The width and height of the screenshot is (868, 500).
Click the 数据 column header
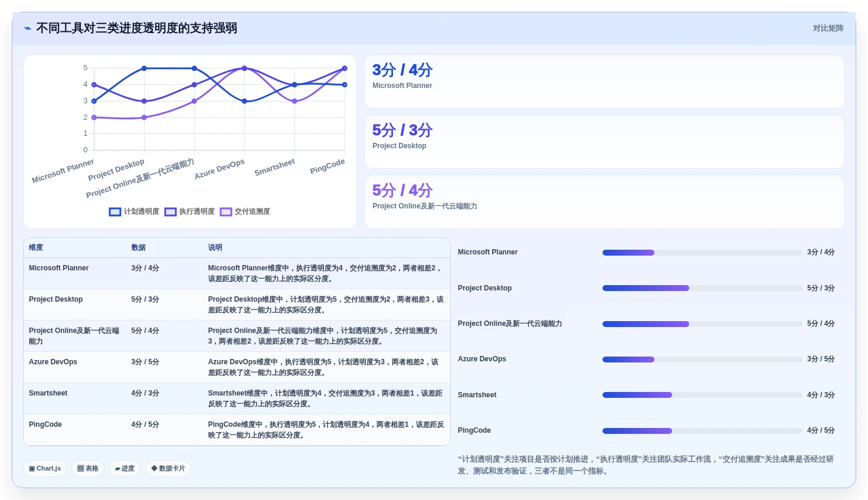pos(139,248)
